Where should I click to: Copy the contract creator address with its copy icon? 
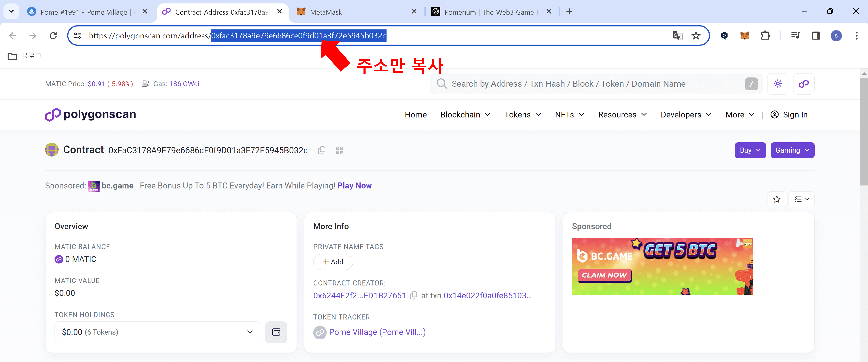414,295
